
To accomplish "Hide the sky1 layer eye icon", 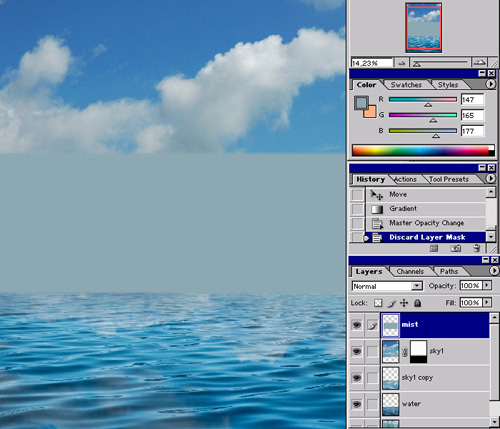I will click(x=357, y=351).
